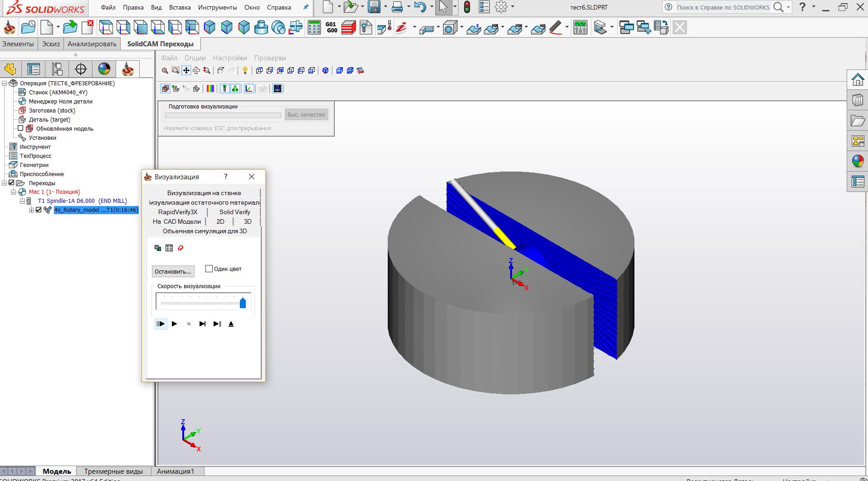Screen dimensions: 868x481
Task: Open the Save dropdown arrow
Action: (x=385, y=7)
